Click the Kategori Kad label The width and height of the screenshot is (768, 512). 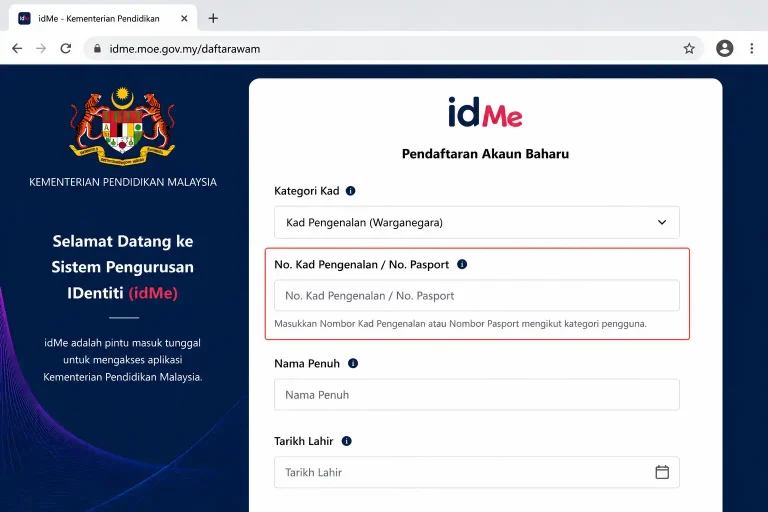307,191
